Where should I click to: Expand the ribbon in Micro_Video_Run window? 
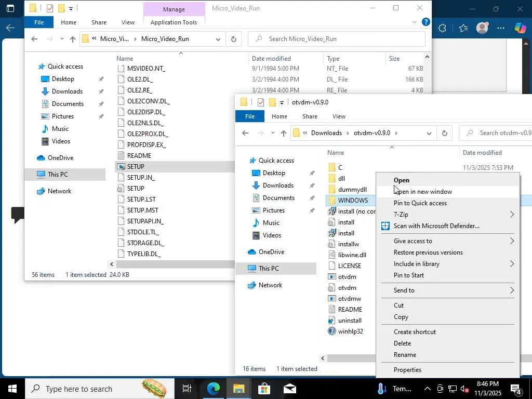[414, 22]
